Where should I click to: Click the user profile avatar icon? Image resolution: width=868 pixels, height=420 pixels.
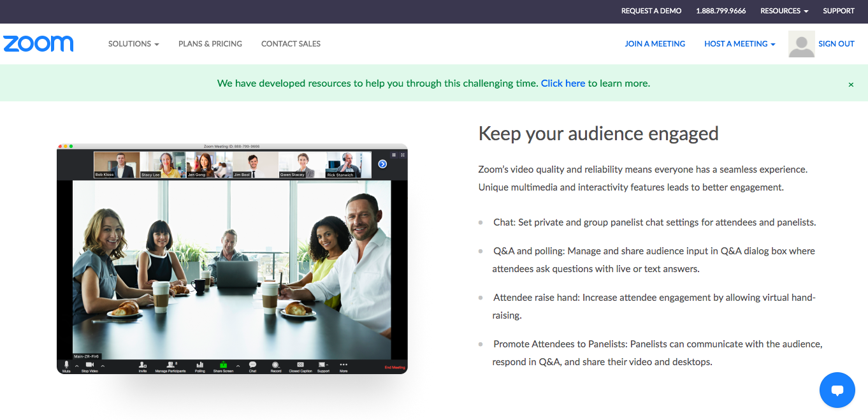click(801, 44)
